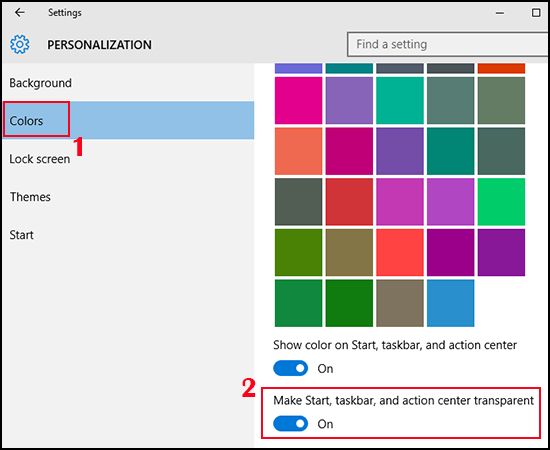Image resolution: width=550 pixels, height=450 pixels.
Task: Click the Personalization gear icon
Action: pos(20,44)
